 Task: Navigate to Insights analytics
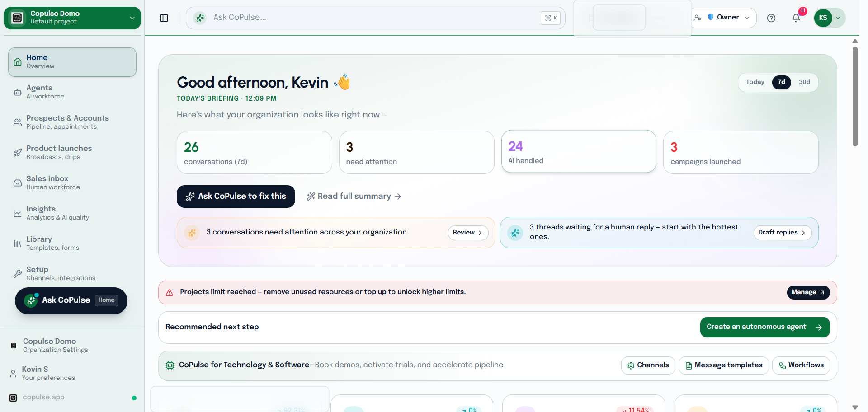(72, 213)
